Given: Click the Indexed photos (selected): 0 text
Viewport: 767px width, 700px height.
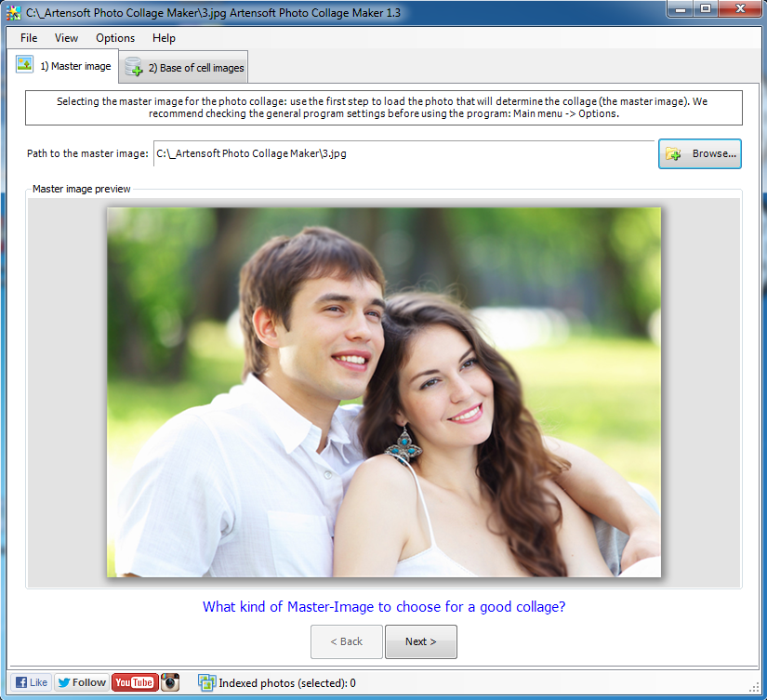Looking at the screenshot, I should pyautogui.click(x=287, y=683).
